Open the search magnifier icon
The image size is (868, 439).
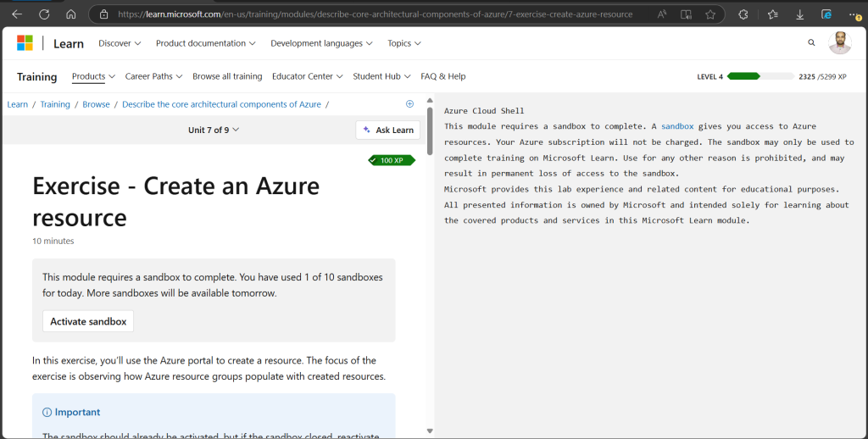coord(811,42)
